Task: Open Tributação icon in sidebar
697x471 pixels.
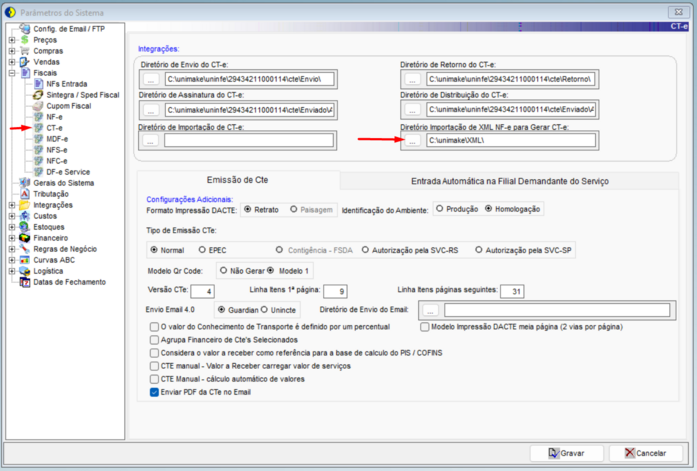Action: point(25,194)
